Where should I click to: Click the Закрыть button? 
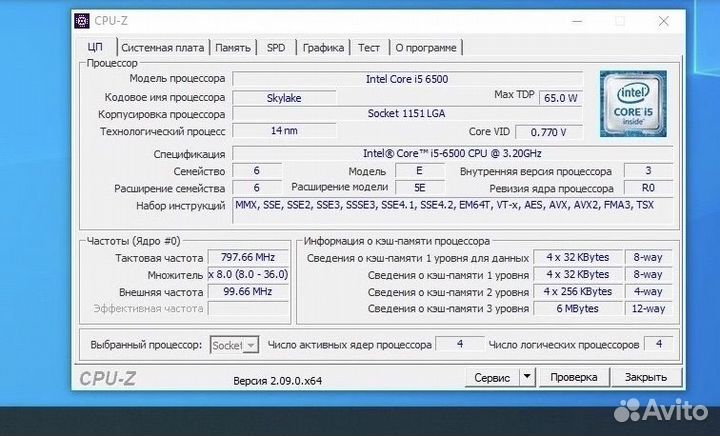[646, 377]
